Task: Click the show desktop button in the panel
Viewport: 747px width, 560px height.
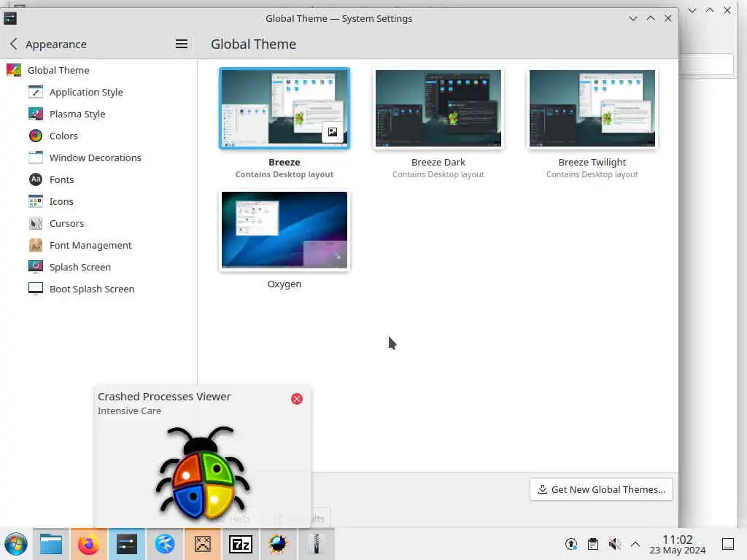Action: (728, 544)
